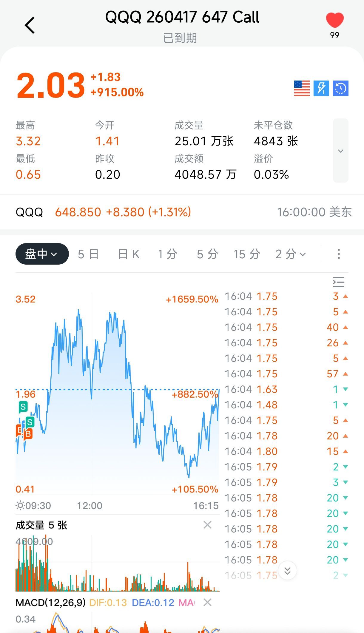Tap the US flag market icon
The image size is (364, 633).
(x=302, y=88)
